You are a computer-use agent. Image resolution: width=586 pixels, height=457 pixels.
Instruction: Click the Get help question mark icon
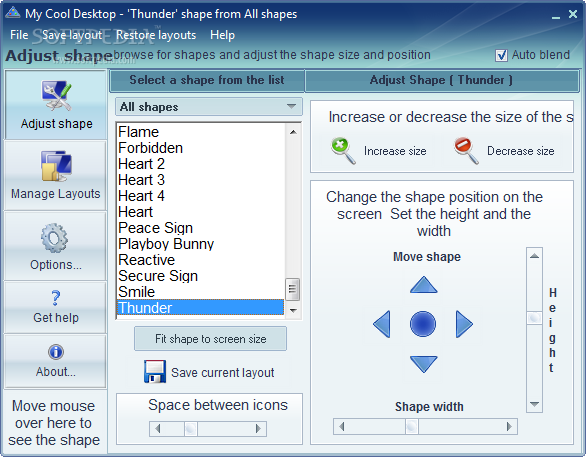[x=55, y=298]
